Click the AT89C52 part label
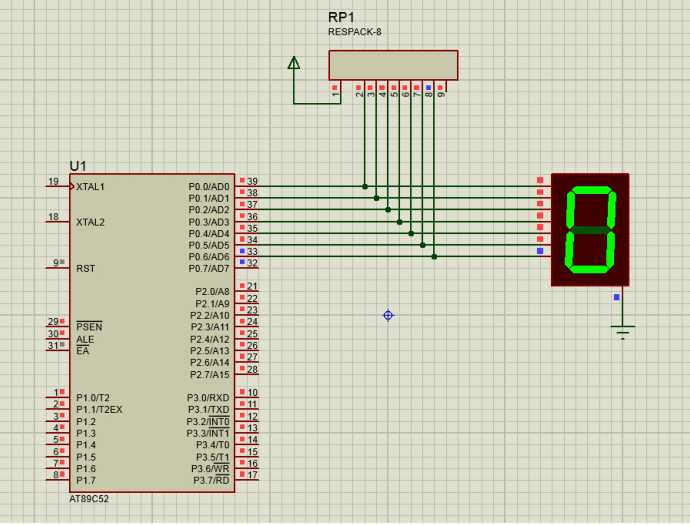The image size is (690, 525). (x=89, y=499)
